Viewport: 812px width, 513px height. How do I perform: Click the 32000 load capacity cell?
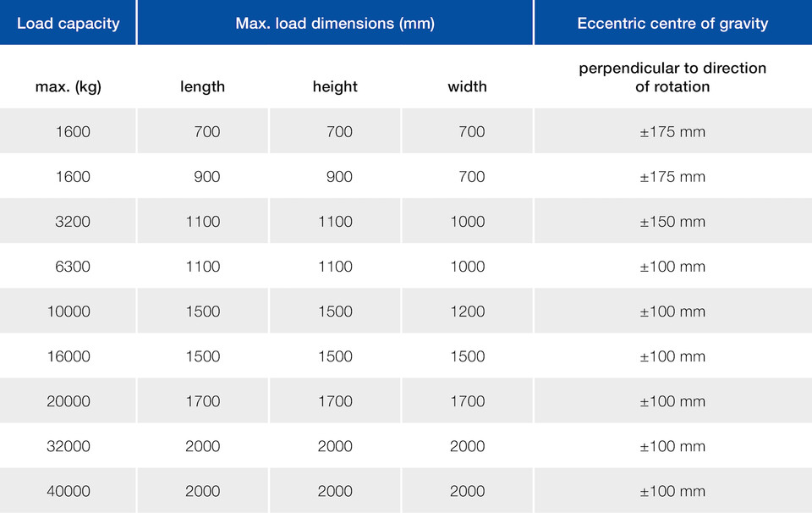[x=68, y=446]
